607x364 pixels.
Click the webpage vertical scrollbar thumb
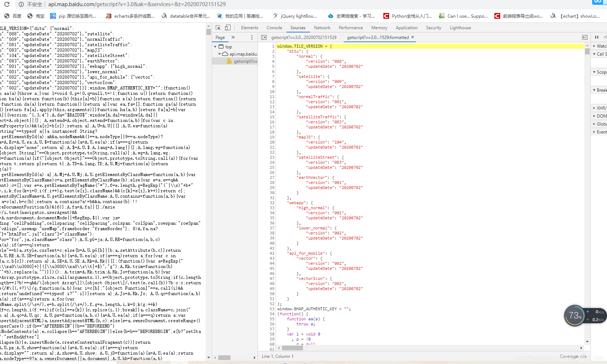point(208,31)
